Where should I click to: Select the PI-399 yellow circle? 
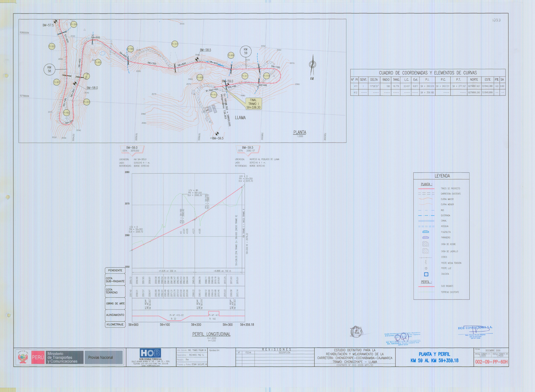(74, 24)
